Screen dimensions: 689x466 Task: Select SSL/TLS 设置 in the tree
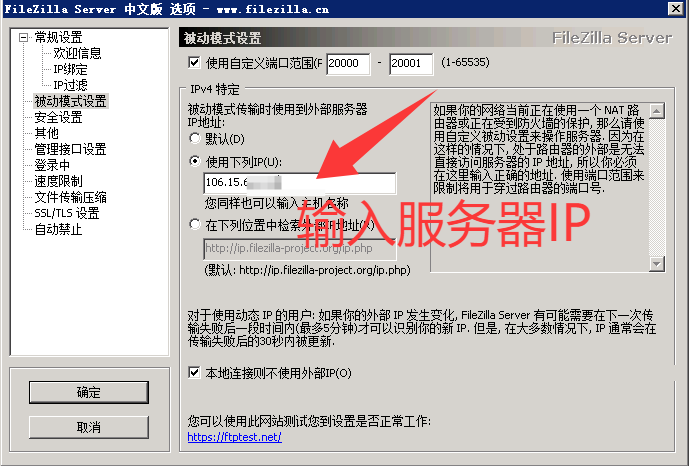(x=67, y=213)
